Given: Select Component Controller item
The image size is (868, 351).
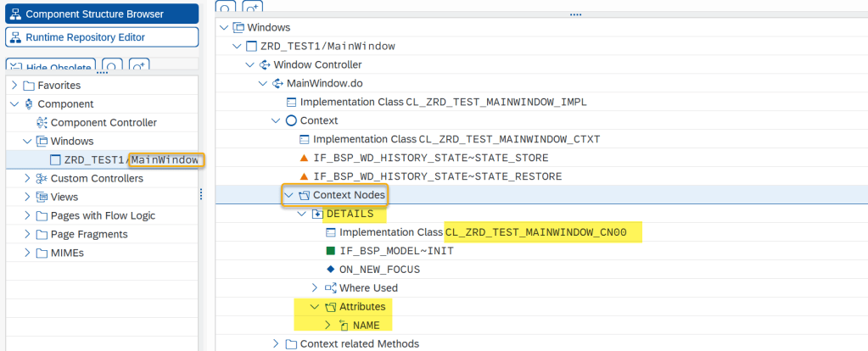Looking at the screenshot, I should pyautogui.click(x=104, y=122).
